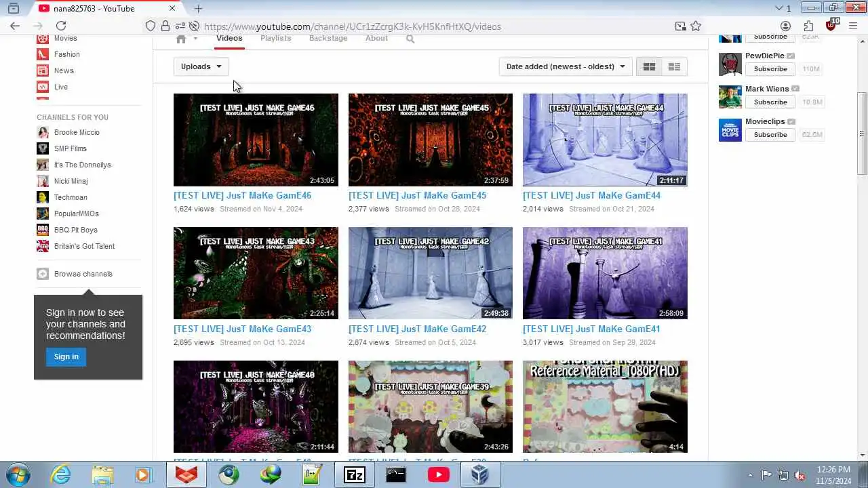Open It's The Donnellys channel
Image resolution: width=868 pixels, height=488 pixels.
coord(83,165)
